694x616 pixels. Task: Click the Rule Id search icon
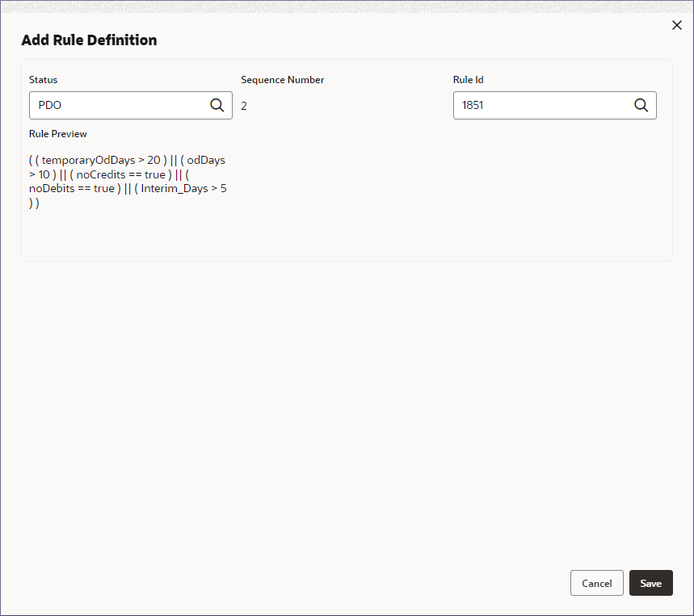click(x=641, y=105)
